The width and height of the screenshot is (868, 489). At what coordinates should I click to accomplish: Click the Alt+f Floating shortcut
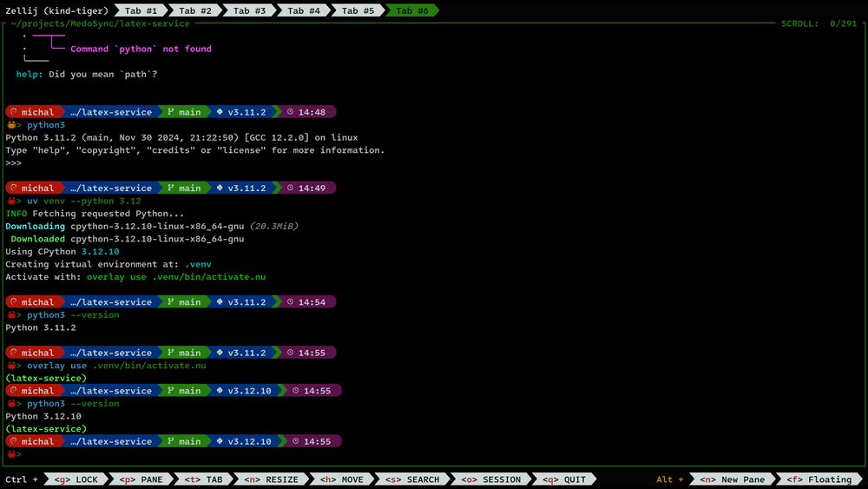(x=819, y=479)
